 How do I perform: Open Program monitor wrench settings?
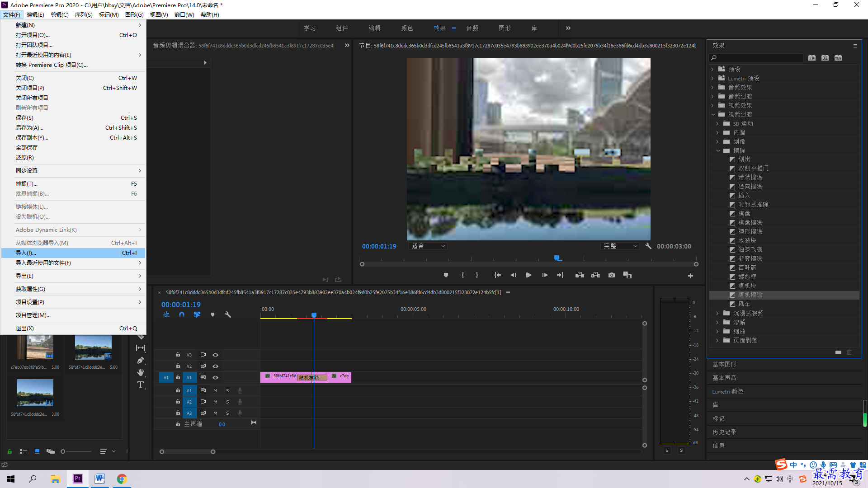648,246
